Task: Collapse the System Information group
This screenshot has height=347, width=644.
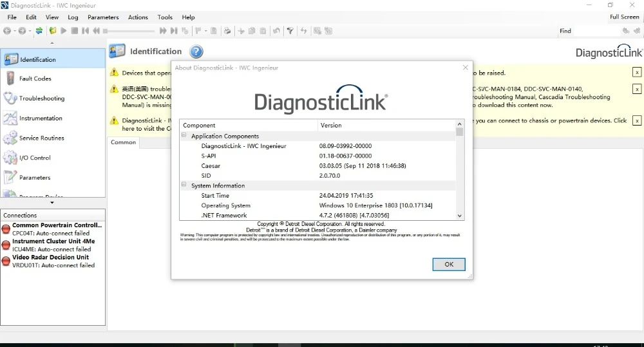Action: pyautogui.click(x=184, y=185)
